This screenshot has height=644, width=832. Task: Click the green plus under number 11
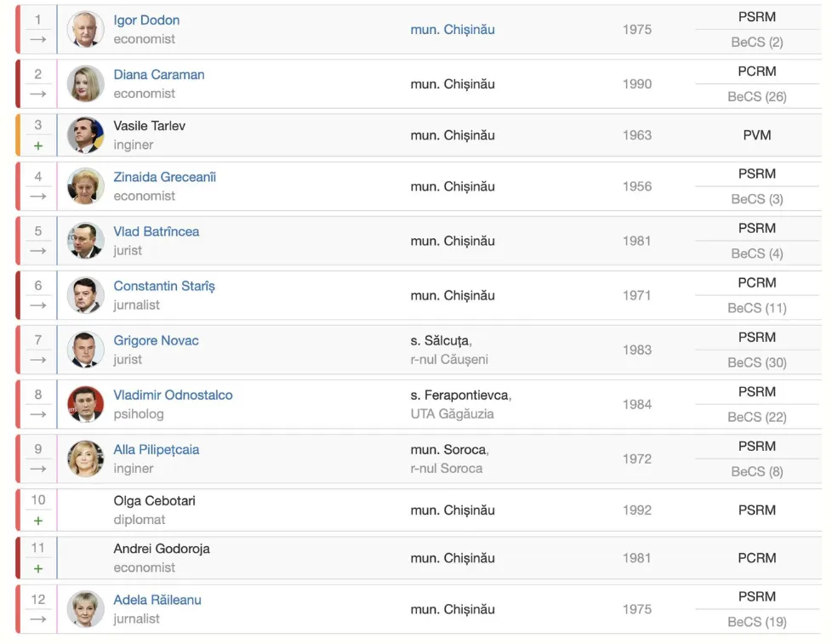[x=37, y=568]
